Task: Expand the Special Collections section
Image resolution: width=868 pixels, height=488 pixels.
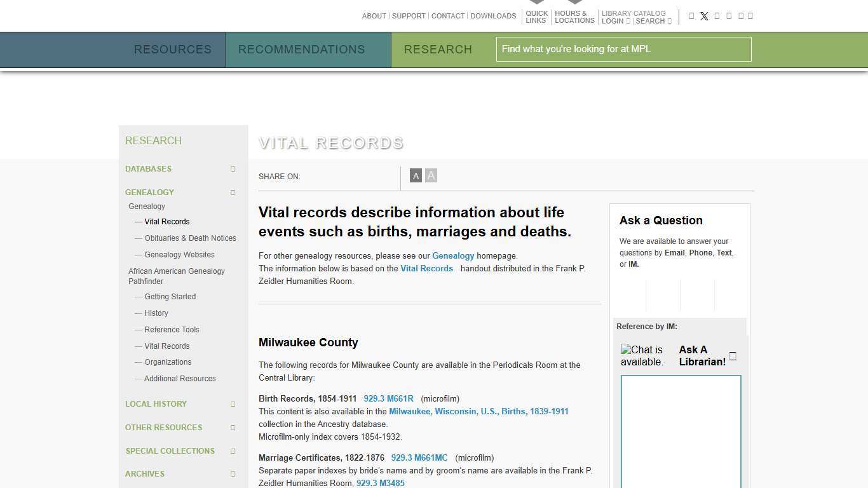Action: (233, 451)
